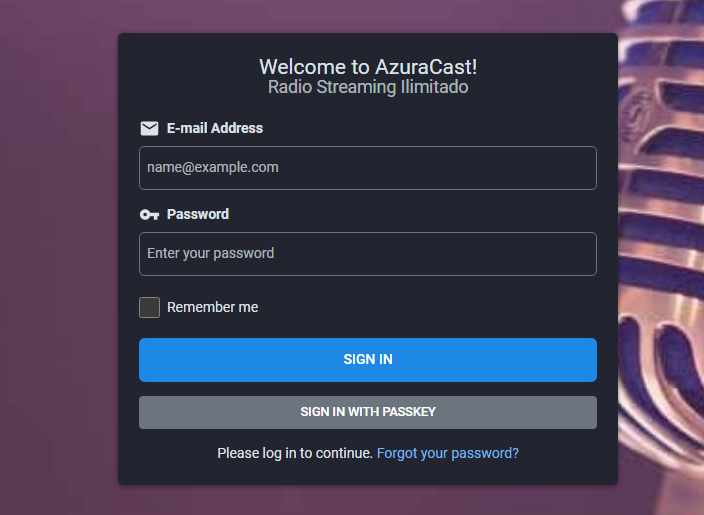Image resolution: width=704 pixels, height=515 pixels.
Task: Click the 'name@example.com' placeholder text
Action: click(213, 168)
